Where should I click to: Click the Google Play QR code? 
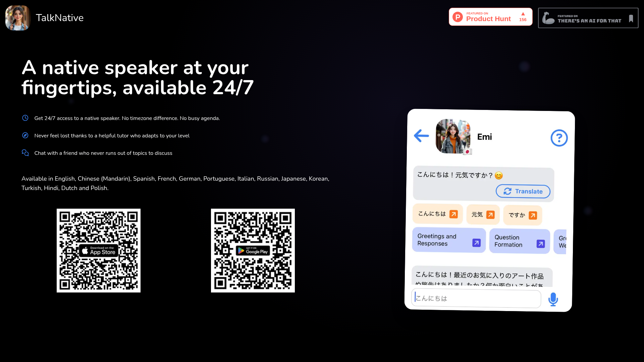click(x=253, y=251)
